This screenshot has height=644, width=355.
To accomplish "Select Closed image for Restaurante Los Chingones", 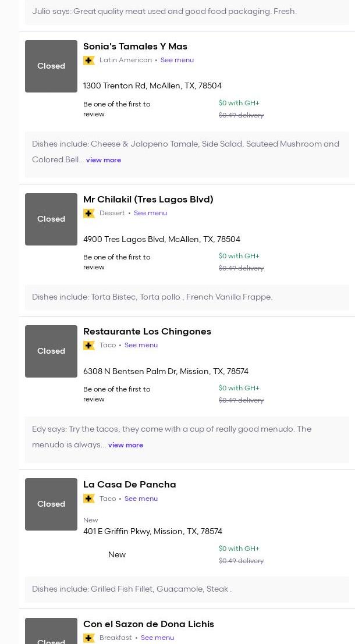I will click(x=51, y=351).
